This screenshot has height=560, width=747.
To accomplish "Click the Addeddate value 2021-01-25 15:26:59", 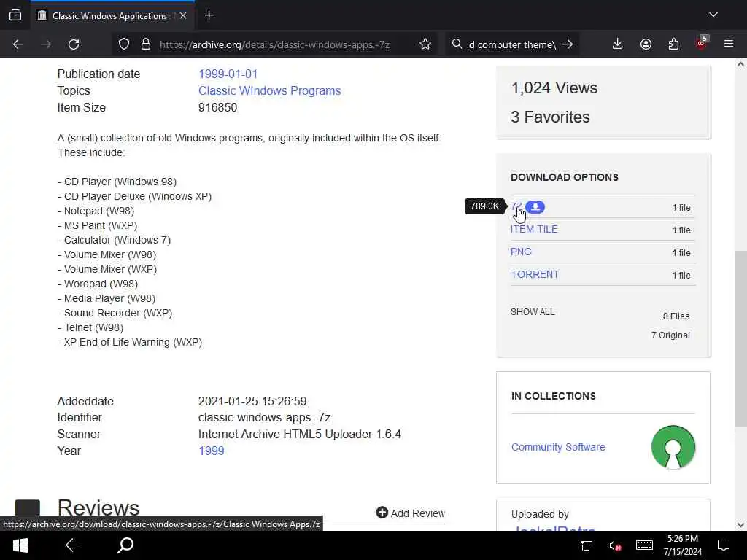I will point(252,401).
